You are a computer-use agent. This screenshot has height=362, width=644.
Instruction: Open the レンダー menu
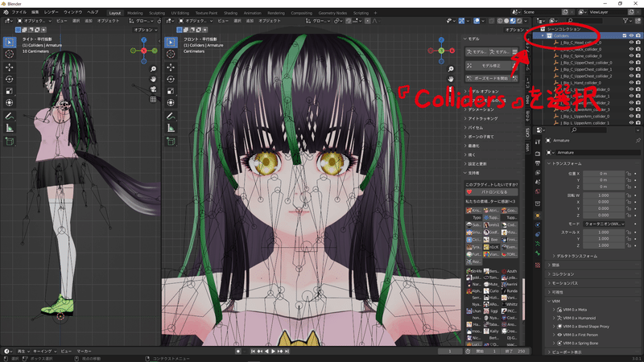pos(51,12)
